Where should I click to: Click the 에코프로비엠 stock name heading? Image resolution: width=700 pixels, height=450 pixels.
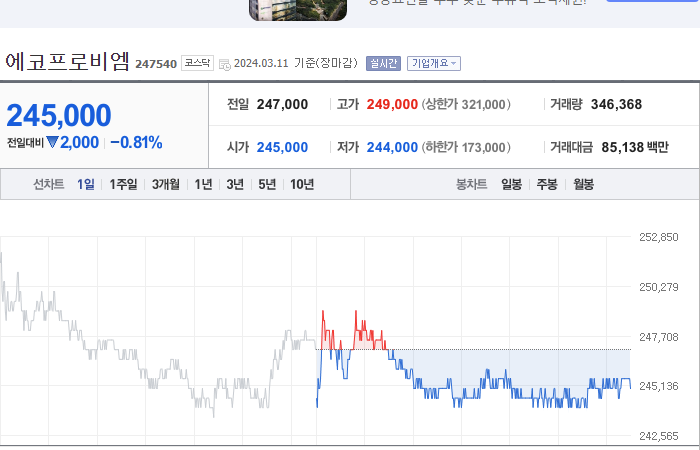tap(67, 62)
